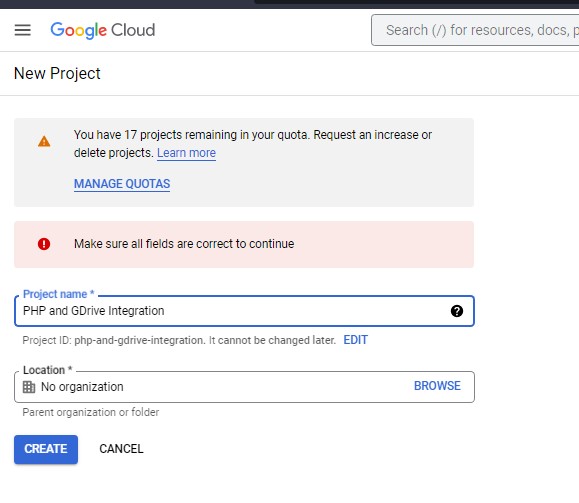This screenshot has width=579, height=503.
Task: Edit the Project ID via EDIT
Action: click(x=355, y=340)
